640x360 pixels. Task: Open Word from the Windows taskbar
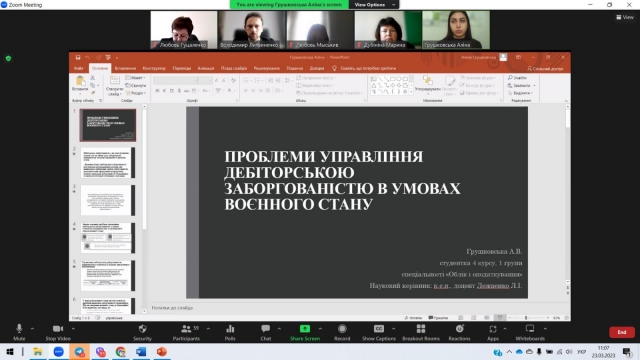pyautogui.click(x=141, y=351)
